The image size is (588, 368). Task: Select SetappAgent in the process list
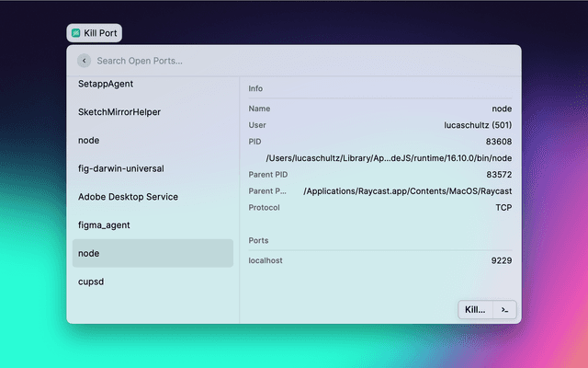pyautogui.click(x=153, y=84)
